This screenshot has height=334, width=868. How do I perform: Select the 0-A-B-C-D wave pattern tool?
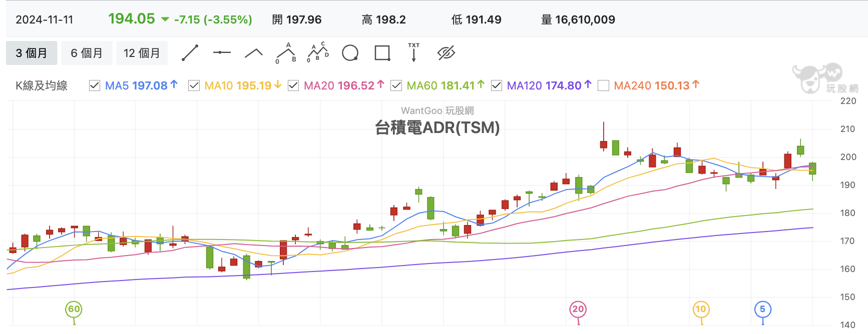[318, 52]
